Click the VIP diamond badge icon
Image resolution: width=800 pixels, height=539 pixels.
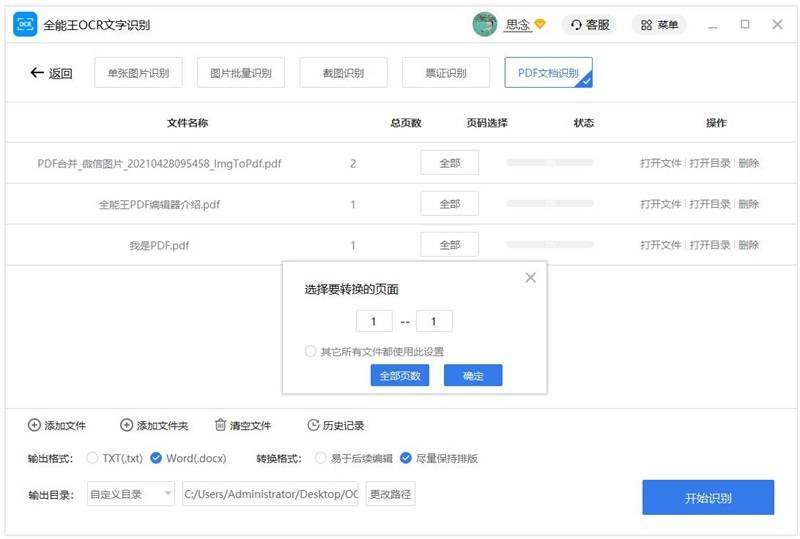(x=540, y=24)
